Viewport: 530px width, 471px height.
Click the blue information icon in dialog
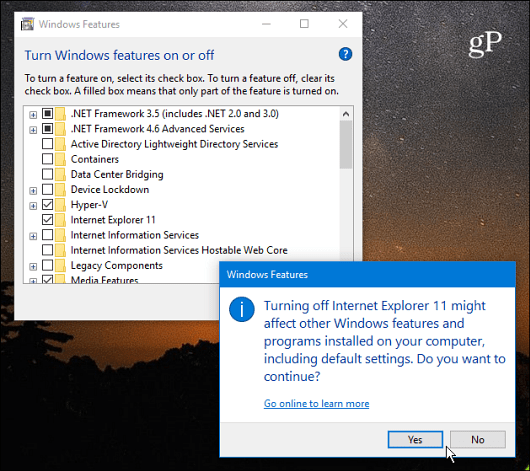click(242, 309)
